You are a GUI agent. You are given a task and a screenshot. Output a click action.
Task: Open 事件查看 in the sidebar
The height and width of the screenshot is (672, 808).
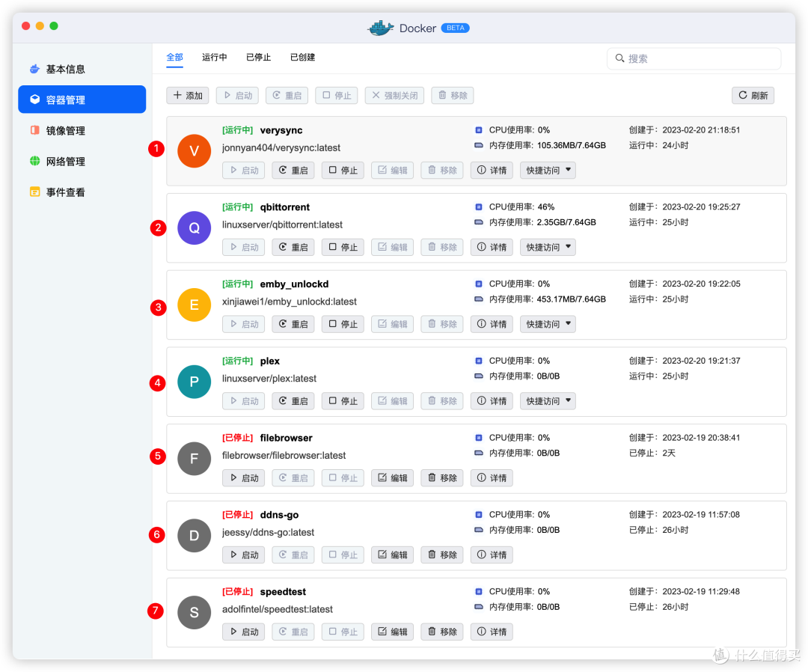pos(82,192)
